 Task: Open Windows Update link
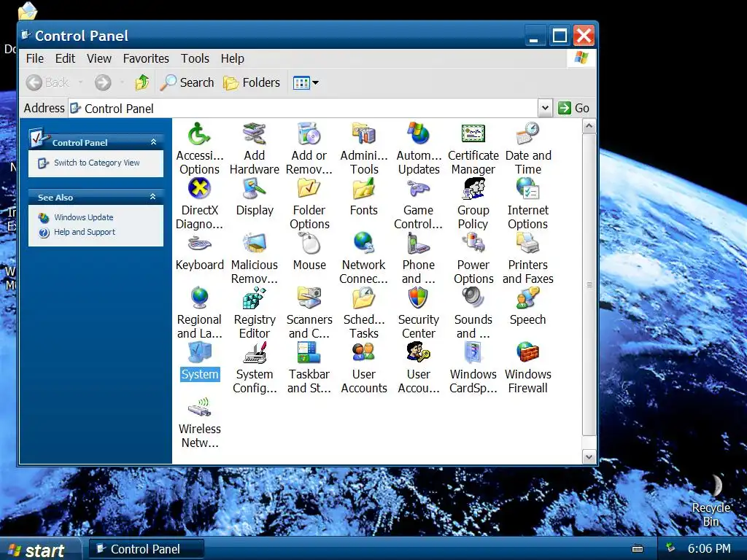tap(84, 217)
